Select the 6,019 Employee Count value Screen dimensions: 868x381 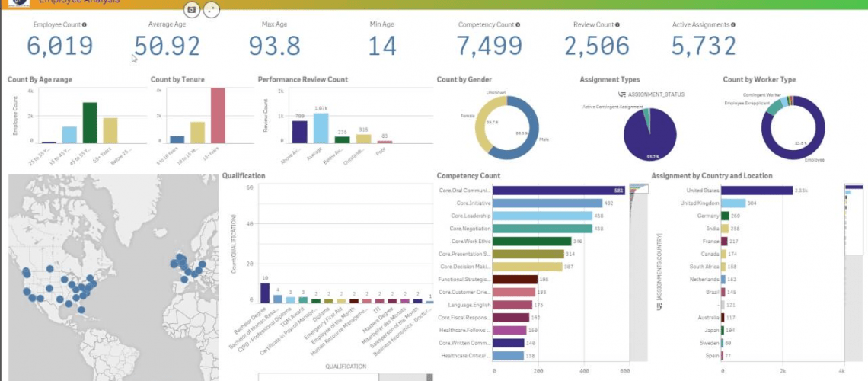pyautogui.click(x=60, y=46)
